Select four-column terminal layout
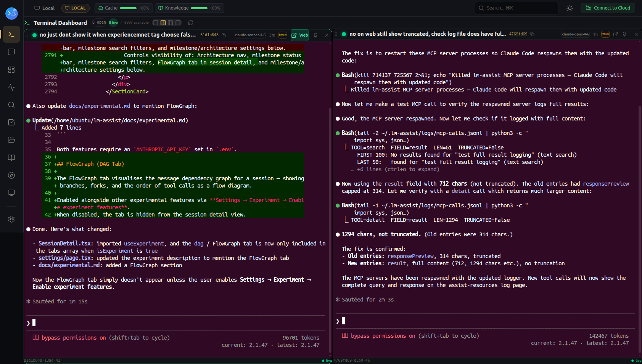642x364 pixels. (178, 23)
